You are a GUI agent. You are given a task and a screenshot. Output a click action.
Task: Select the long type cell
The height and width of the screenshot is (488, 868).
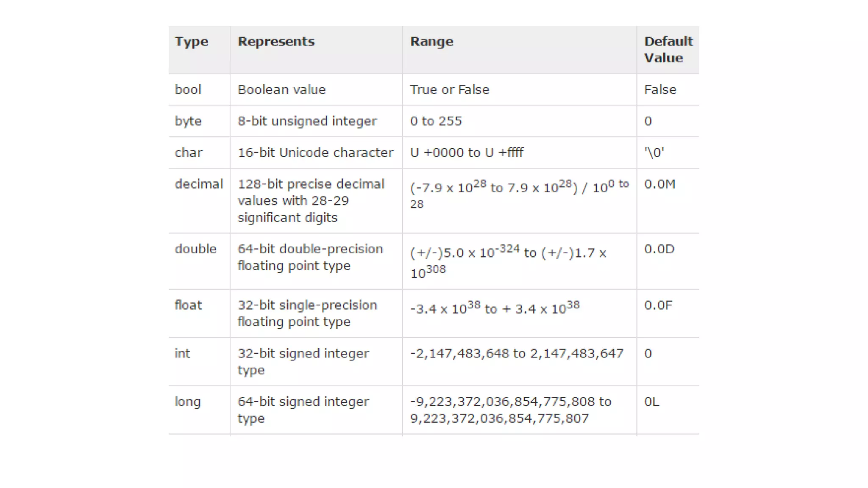click(188, 402)
